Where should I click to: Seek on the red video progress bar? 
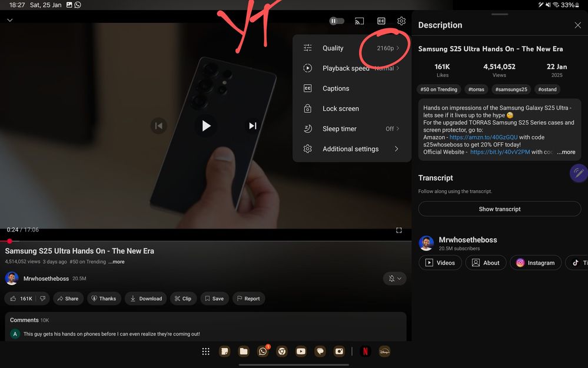[205, 241]
